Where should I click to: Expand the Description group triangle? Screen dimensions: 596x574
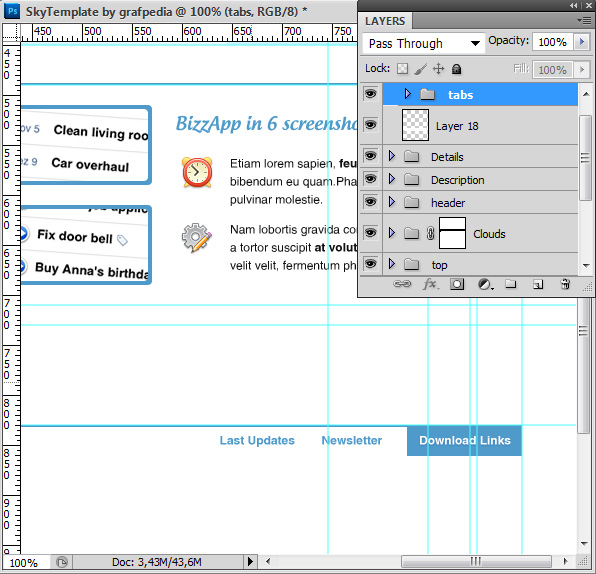392,179
